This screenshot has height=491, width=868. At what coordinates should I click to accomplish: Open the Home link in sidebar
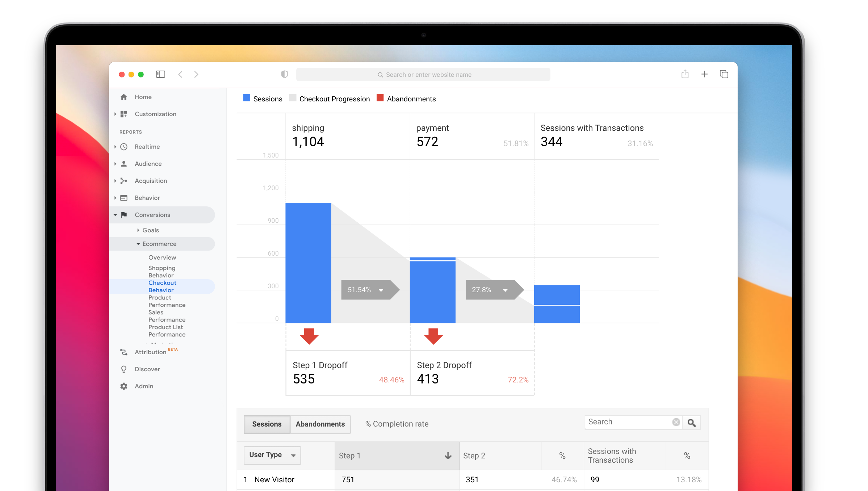click(143, 97)
